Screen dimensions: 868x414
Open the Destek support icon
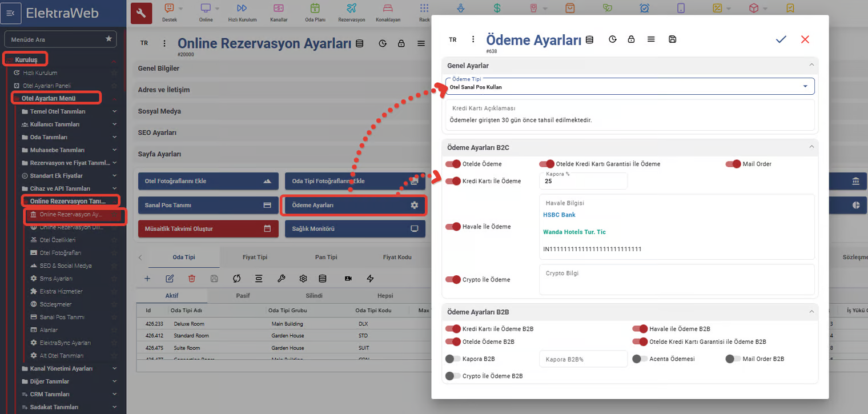click(x=170, y=9)
